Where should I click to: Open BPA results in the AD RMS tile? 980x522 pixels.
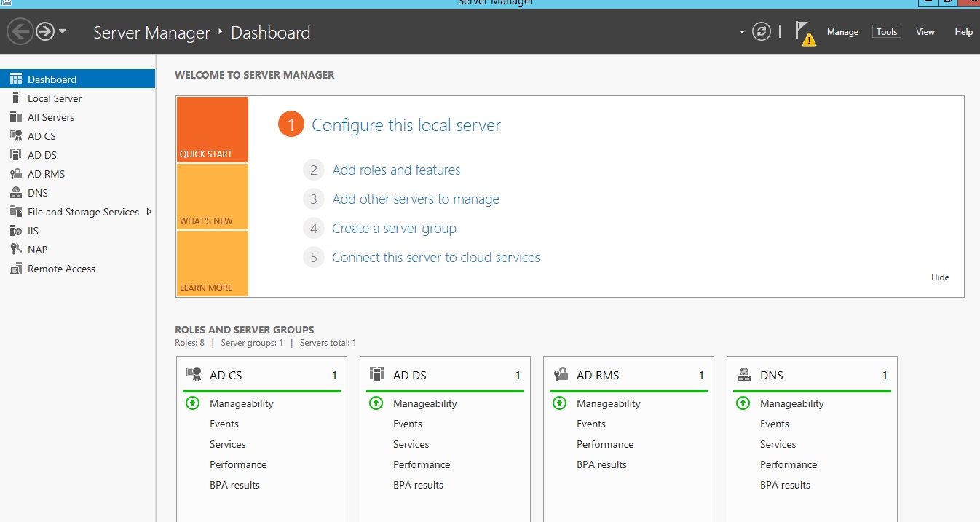(x=601, y=464)
